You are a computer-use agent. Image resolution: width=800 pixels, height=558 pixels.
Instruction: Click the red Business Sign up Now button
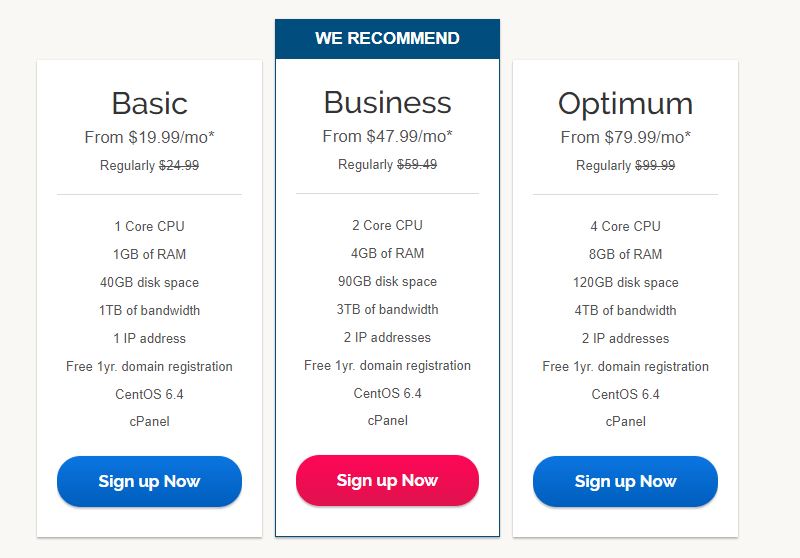click(x=387, y=480)
